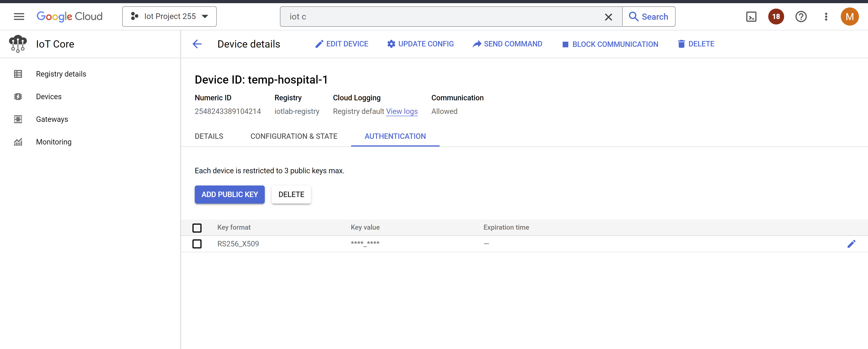Click the Add Public Key button

point(229,195)
